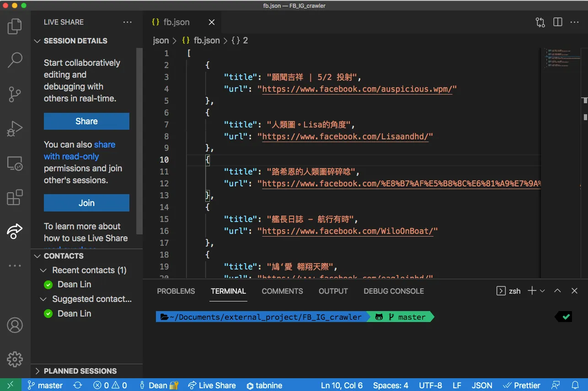Switch to the Comments panel tab
This screenshot has width=588, height=391.
click(x=282, y=291)
